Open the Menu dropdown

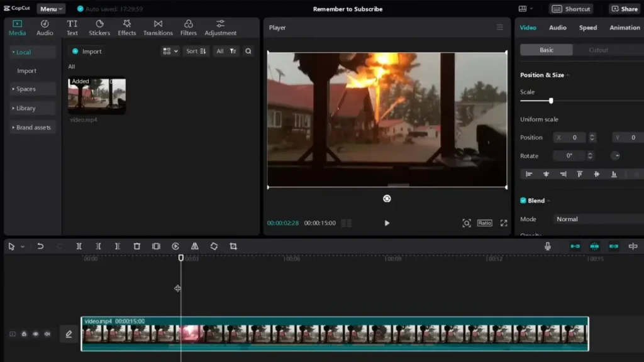[50, 9]
